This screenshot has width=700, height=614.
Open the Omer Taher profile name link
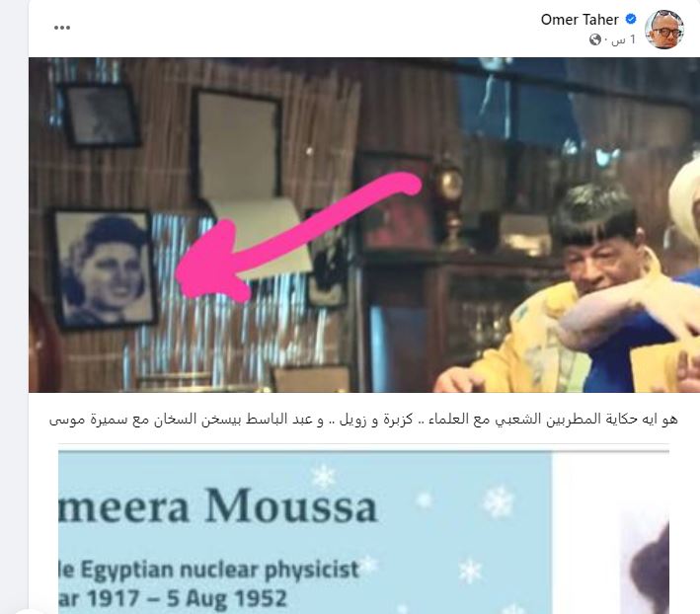coord(580,20)
